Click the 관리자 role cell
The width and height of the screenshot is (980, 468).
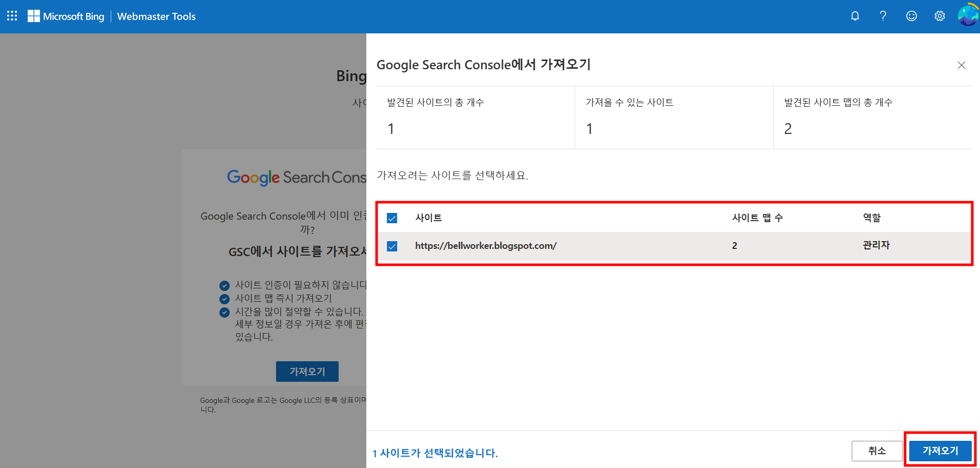876,245
